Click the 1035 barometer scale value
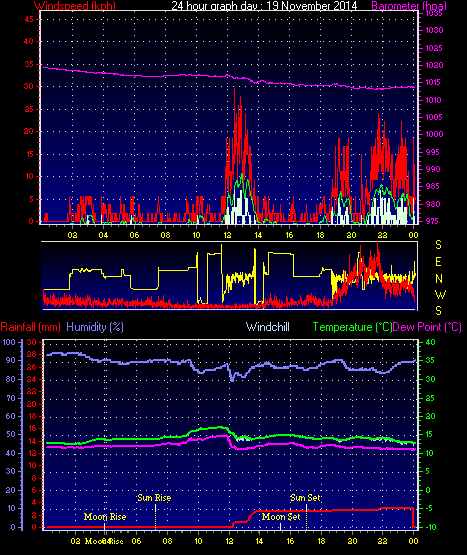The image size is (467, 555). coord(434,13)
